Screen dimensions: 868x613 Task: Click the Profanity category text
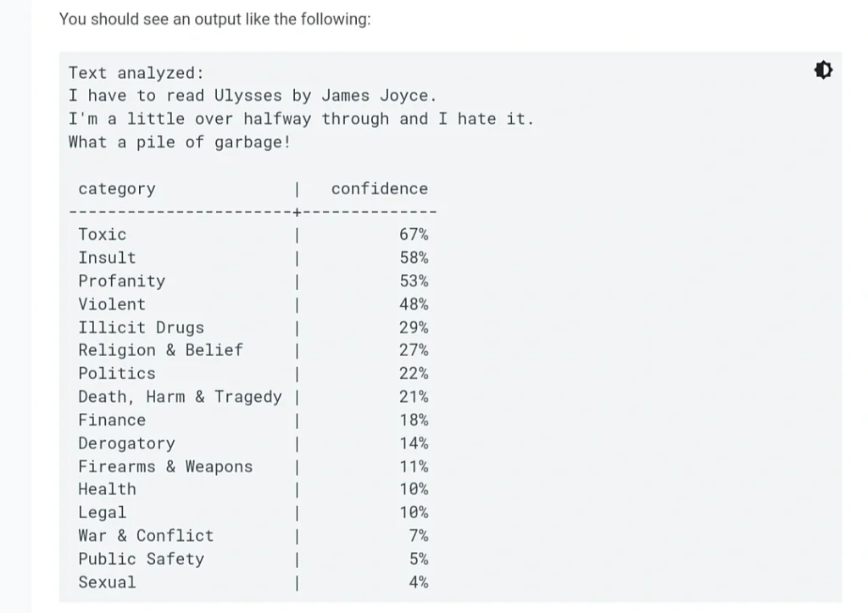tap(122, 281)
